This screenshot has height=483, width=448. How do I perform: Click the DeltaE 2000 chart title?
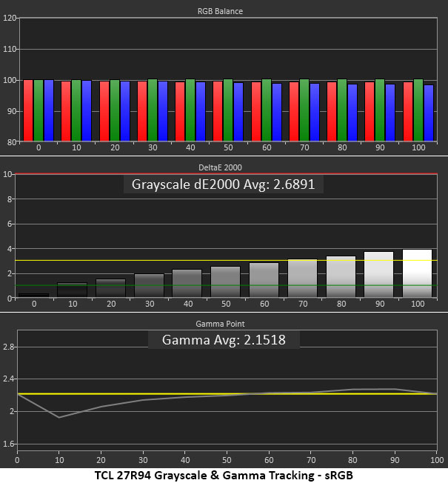tap(220, 167)
